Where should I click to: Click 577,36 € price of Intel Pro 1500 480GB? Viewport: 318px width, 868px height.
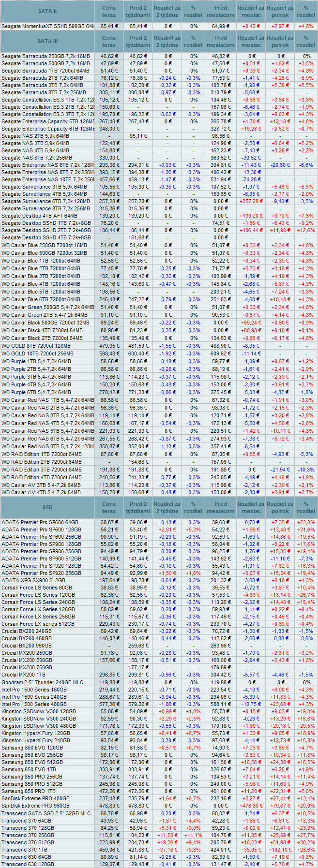tap(109, 704)
